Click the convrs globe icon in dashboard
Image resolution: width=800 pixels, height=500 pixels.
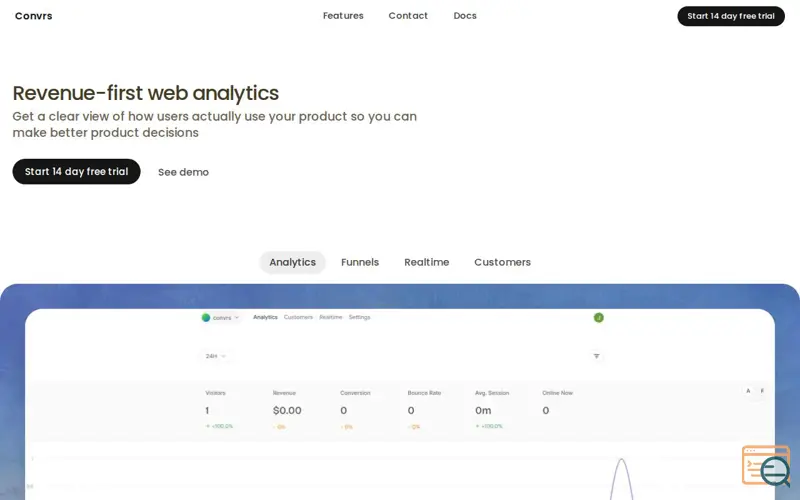[206, 317]
